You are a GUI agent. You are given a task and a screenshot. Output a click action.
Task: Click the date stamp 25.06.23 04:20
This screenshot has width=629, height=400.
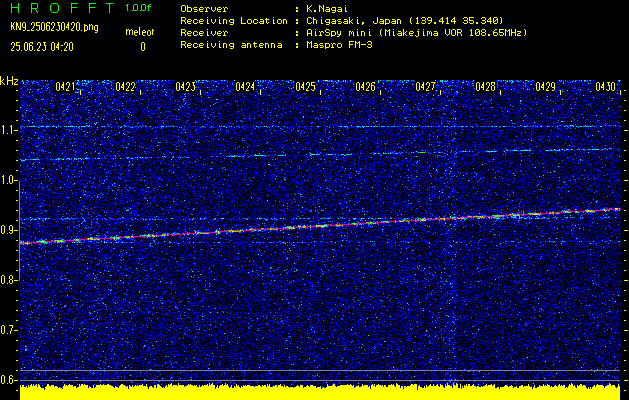[42, 47]
